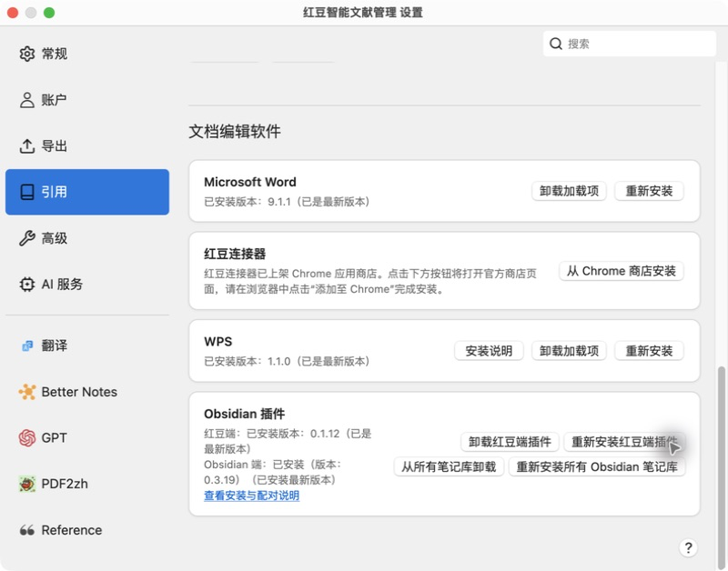Click 重新安装红豆端插件 button

point(624,442)
